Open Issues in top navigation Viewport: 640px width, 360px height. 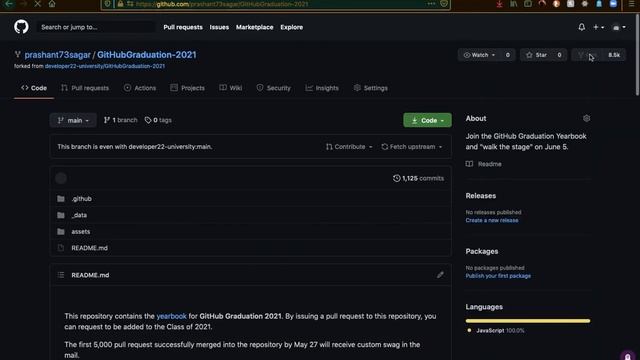219,27
